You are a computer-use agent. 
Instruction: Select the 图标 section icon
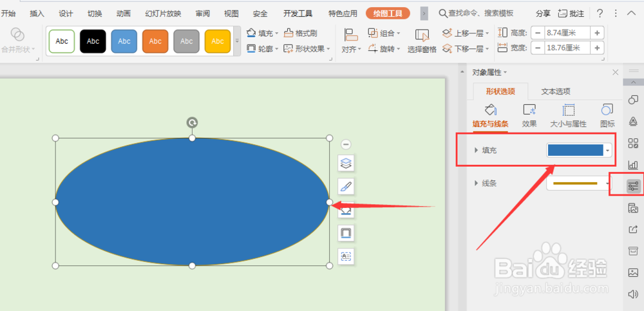click(x=607, y=116)
